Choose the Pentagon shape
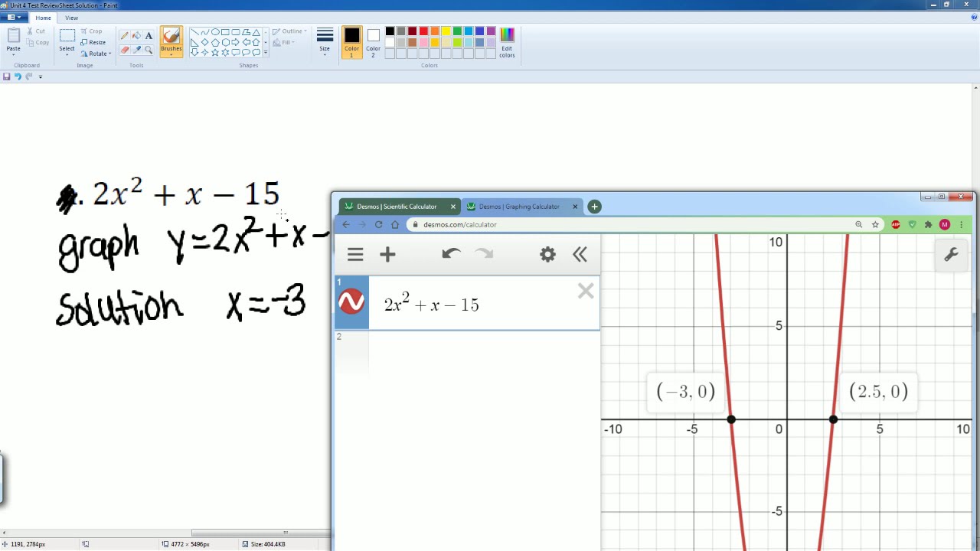 point(215,42)
